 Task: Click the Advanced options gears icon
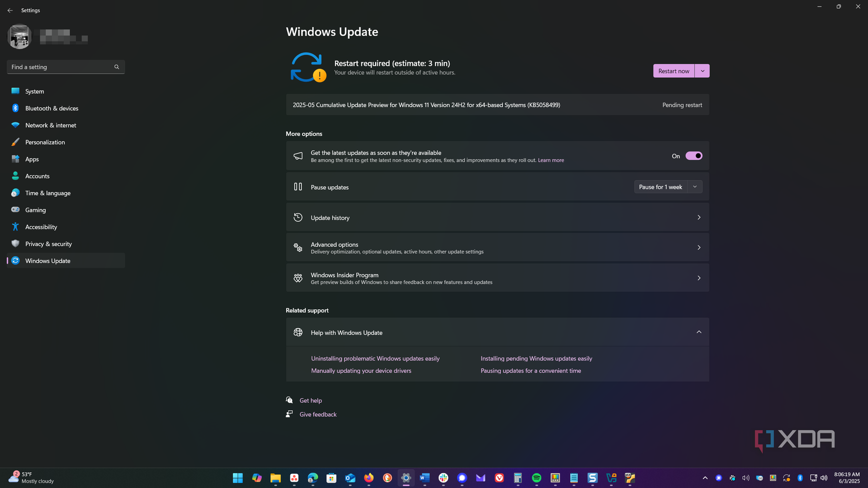pyautogui.click(x=298, y=248)
